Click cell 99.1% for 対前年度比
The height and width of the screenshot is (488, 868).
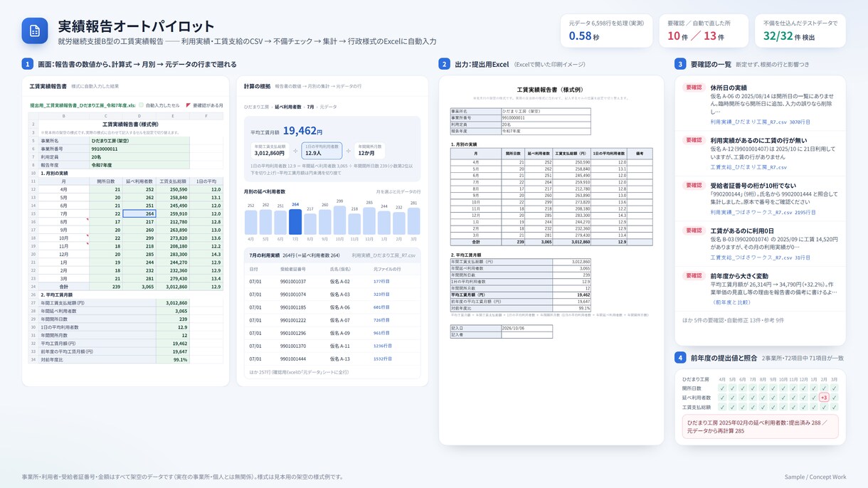click(173, 359)
